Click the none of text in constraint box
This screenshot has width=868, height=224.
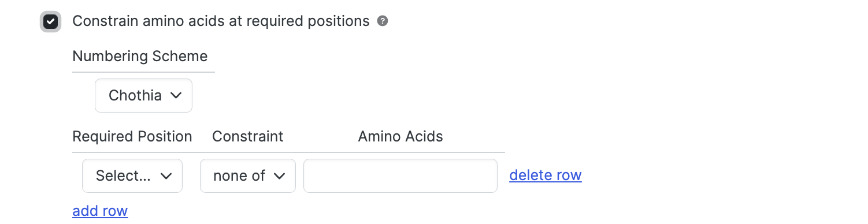coord(239,176)
